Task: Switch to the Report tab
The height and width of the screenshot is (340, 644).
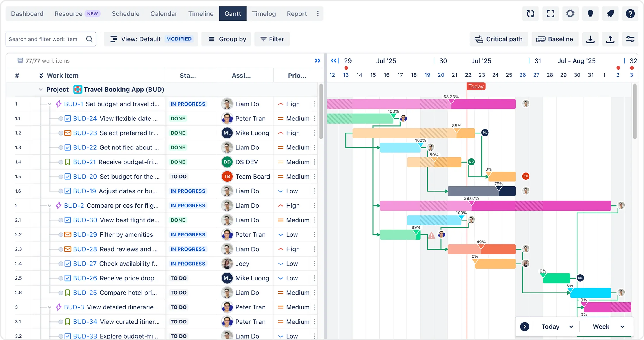Action: pos(297,14)
